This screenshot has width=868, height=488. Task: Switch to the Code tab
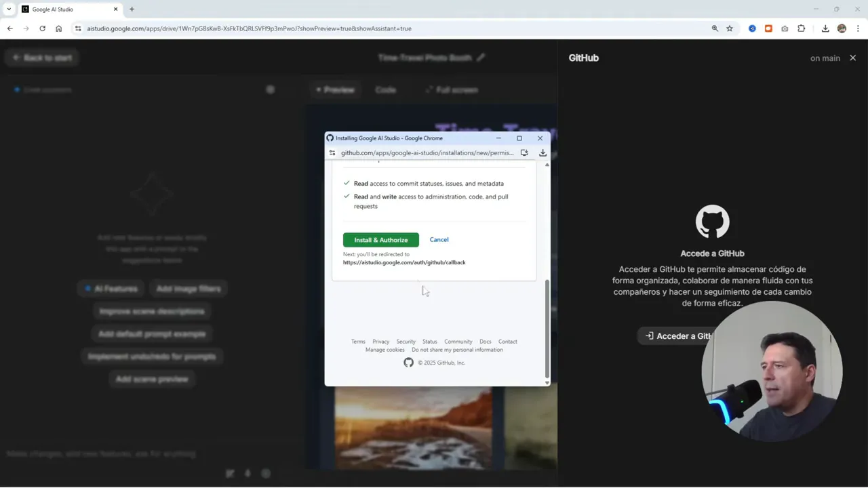(x=385, y=89)
